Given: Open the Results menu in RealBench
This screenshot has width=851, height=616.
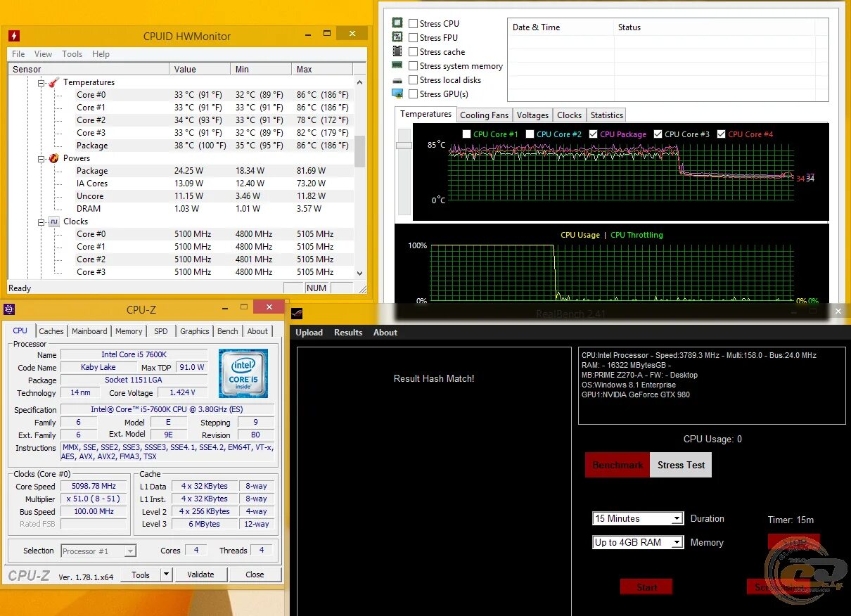Looking at the screenshot, I should tap(348, 333).
